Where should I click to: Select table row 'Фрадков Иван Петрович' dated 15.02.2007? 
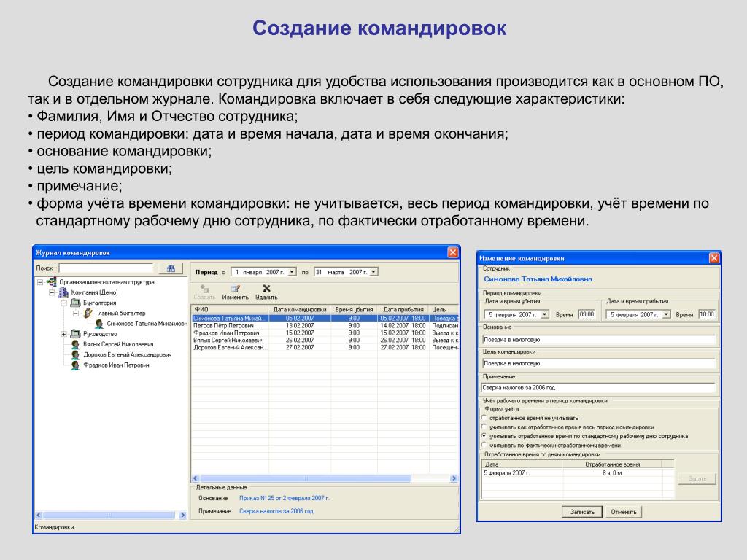click(325, 332)
